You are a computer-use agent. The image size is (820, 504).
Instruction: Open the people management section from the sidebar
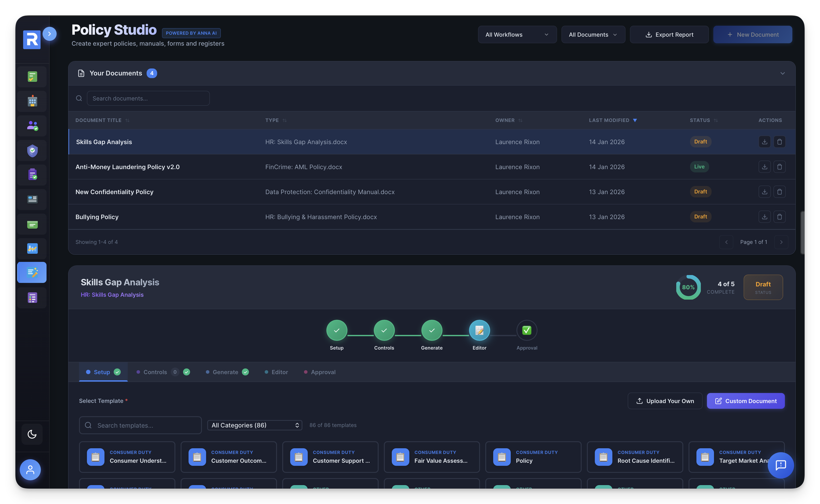[32, 126]
